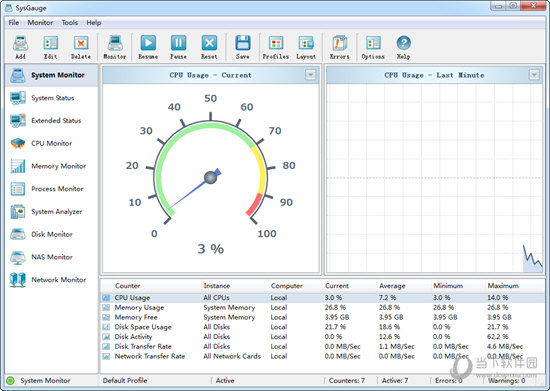Viewport: 550px width, 391px height.
Task: Click the Reset toolbar icon
Action: tap(209, 47)
